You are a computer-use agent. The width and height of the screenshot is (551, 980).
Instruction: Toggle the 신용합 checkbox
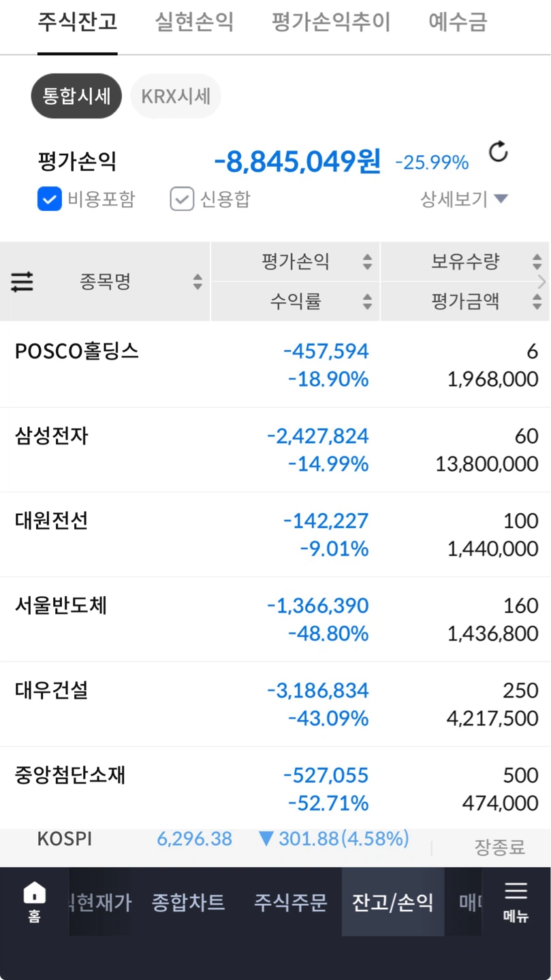182,199
